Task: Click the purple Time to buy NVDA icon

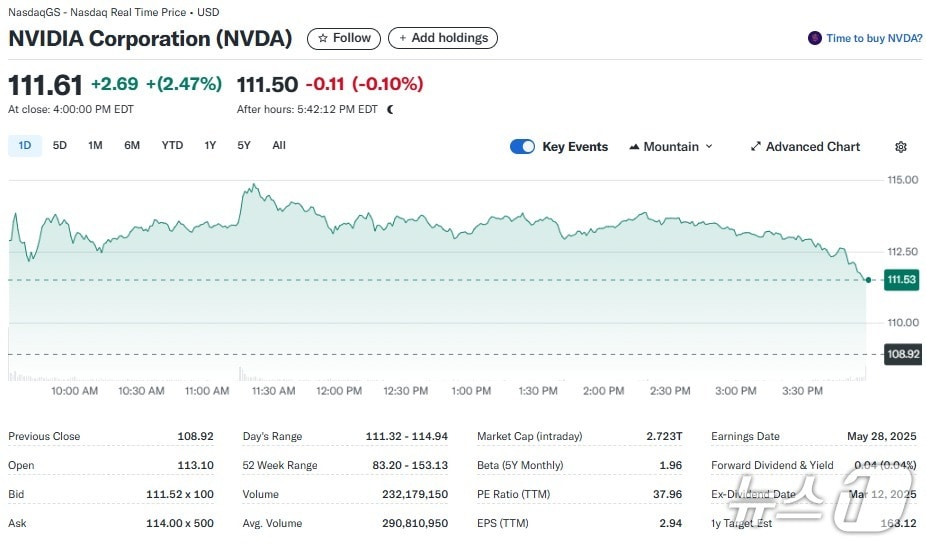Action: [x=815, y=39]
